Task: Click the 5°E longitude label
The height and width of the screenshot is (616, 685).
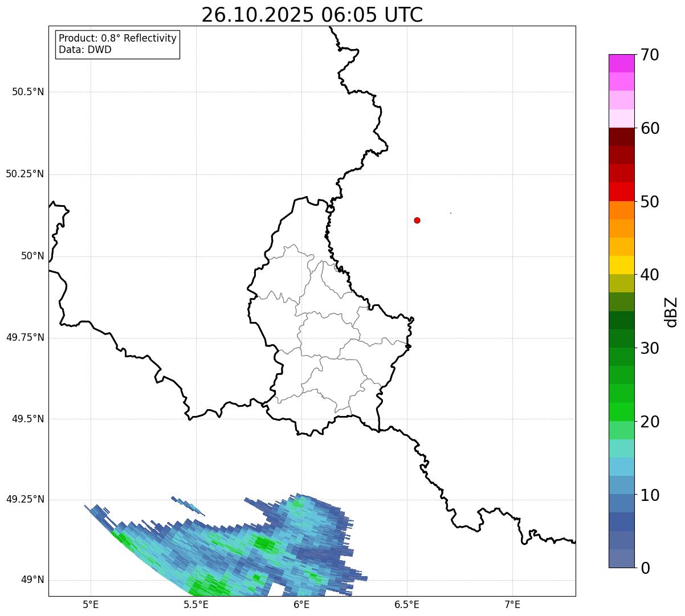Action: tap(91, 605)
